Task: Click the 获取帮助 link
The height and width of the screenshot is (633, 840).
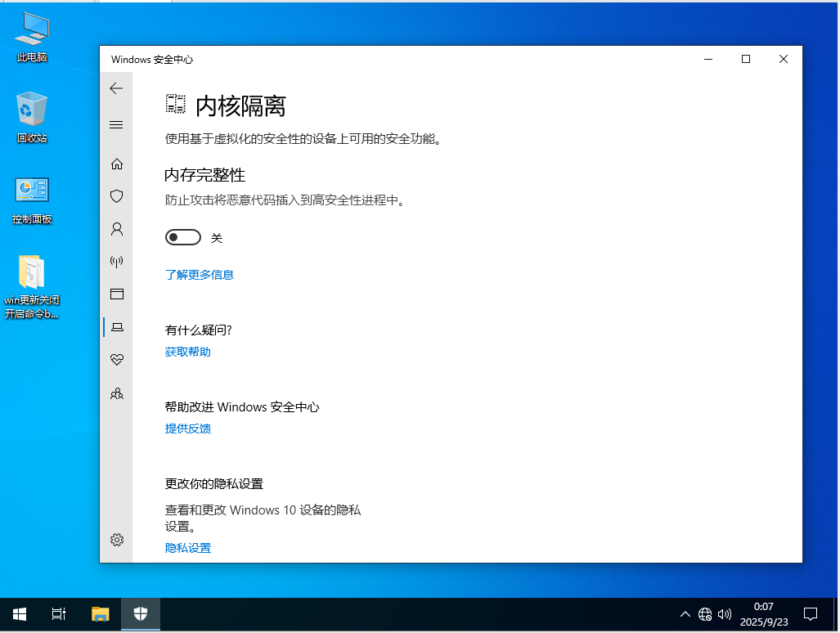Action: 187,352
